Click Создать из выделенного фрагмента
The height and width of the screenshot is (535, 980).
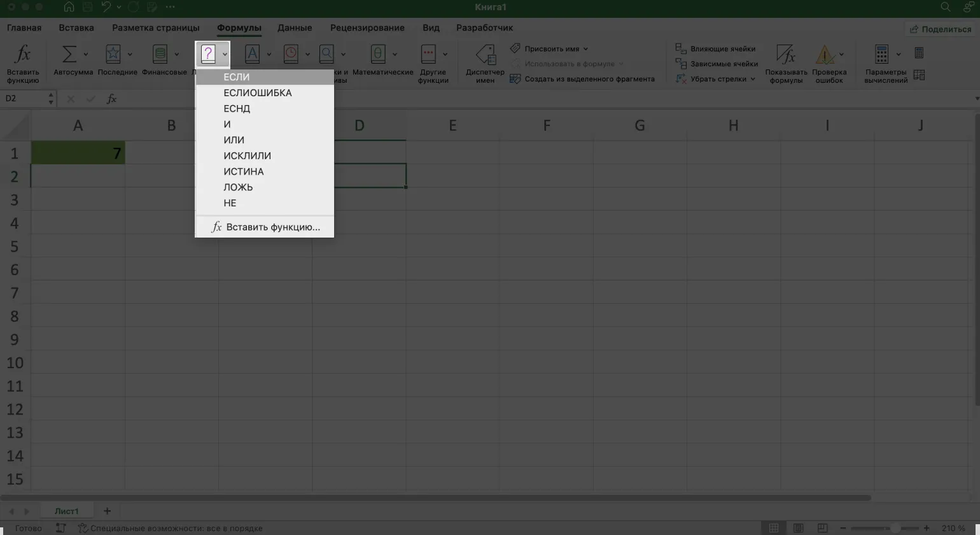point(589,80)
